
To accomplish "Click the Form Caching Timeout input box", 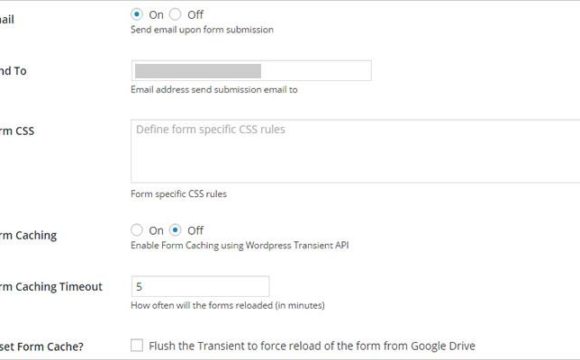I will tap(200, 286).
